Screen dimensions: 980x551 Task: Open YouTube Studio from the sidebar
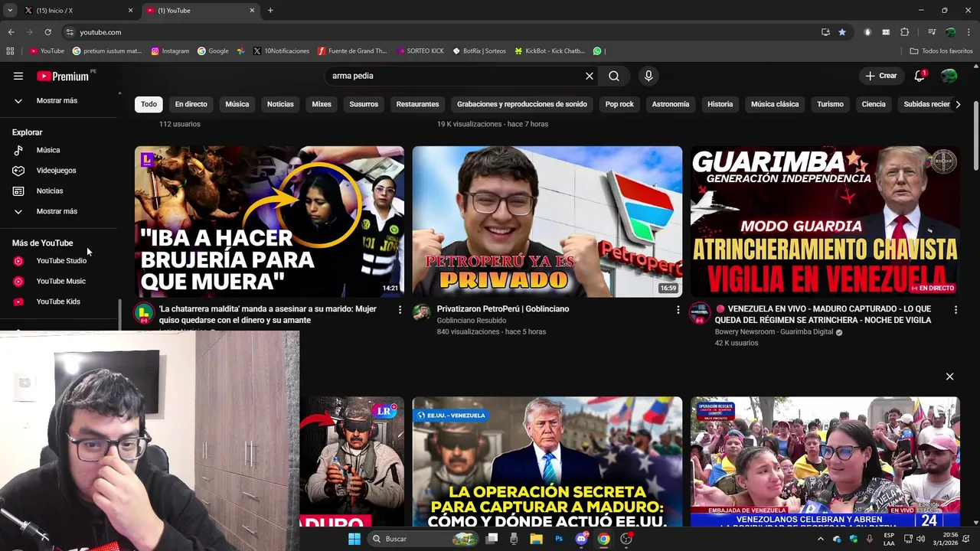click(x=60, y=261)
